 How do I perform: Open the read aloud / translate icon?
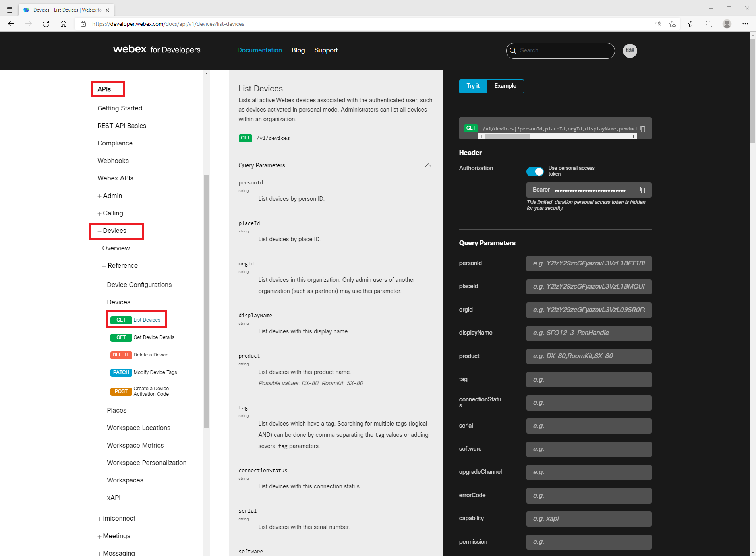658,24
